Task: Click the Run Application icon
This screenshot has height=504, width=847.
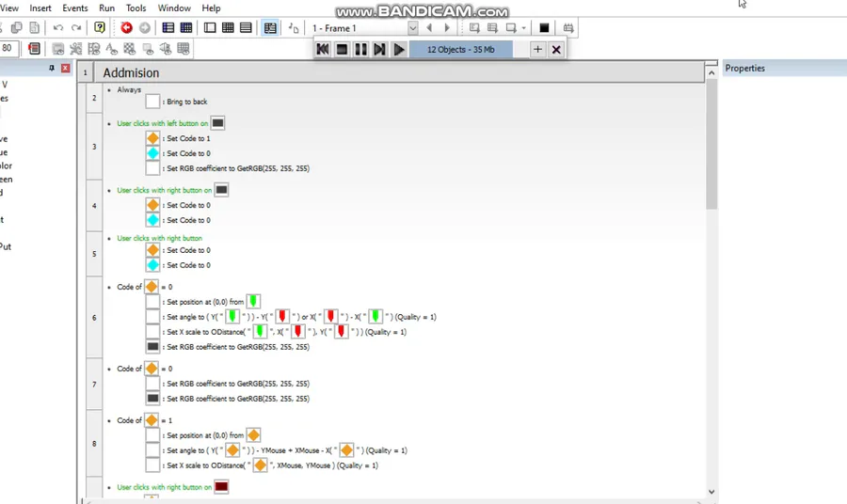Action: click(492, 27)
